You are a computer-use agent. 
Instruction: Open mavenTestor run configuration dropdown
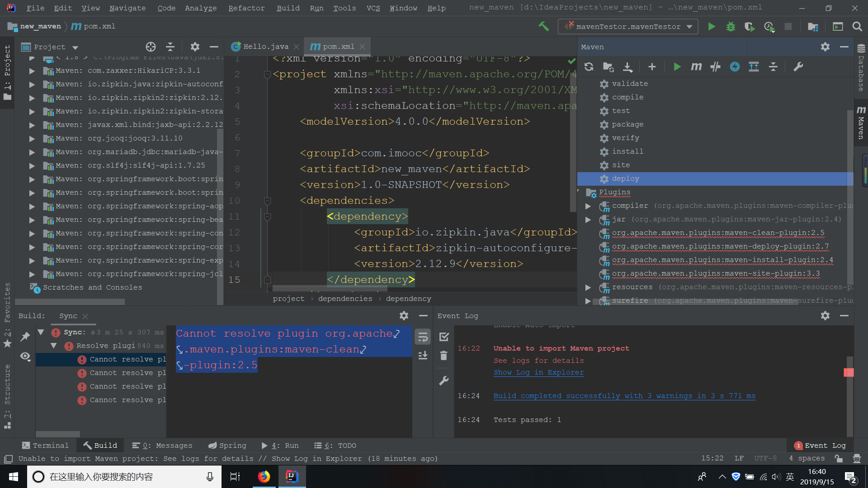pyautogui.click(x=628, y=27)
